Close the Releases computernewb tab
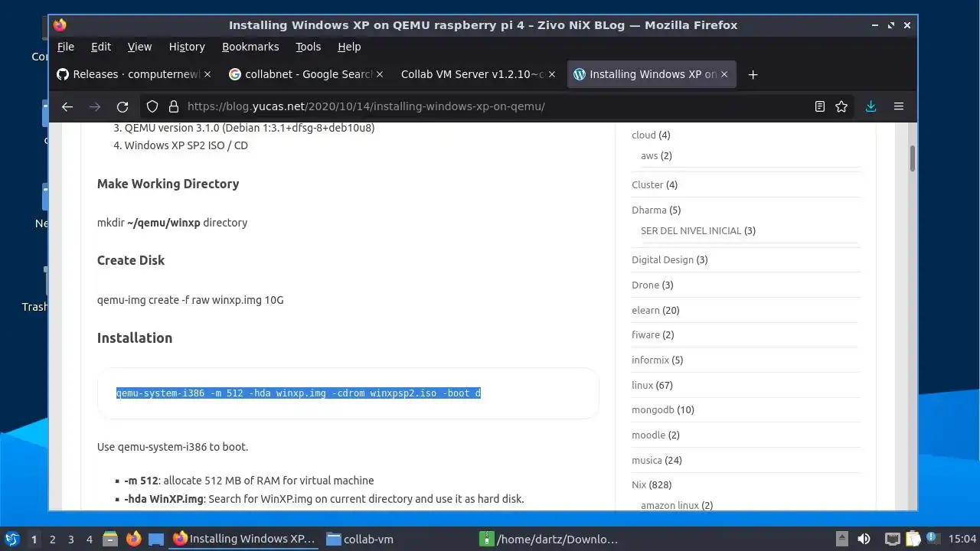Screen dimensions: 980x551 (x=207, y=74)
